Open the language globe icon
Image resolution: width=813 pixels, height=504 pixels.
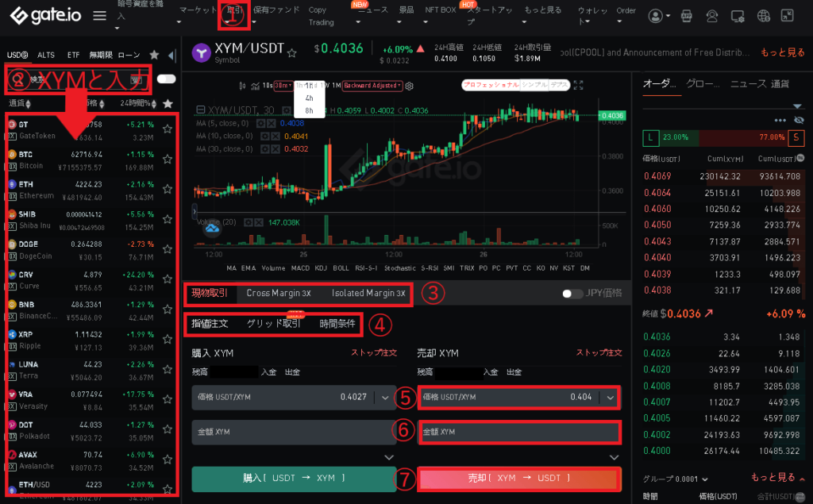(x=763, y=16)
